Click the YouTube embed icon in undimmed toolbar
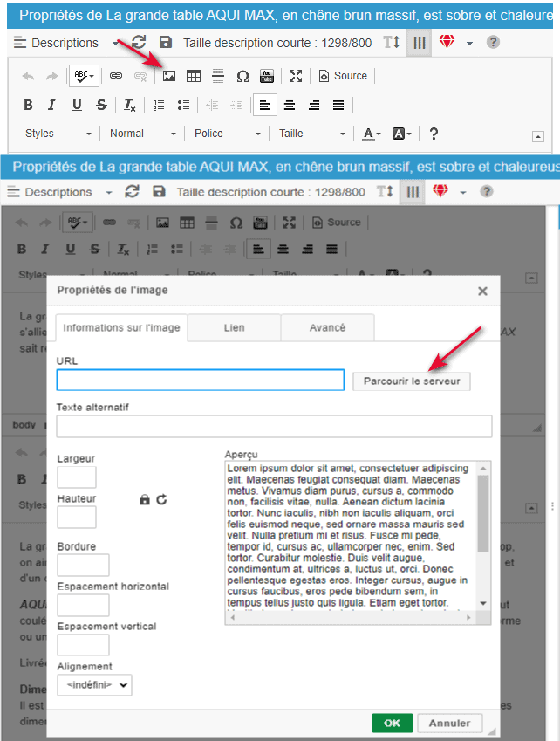 pos(267,76)
